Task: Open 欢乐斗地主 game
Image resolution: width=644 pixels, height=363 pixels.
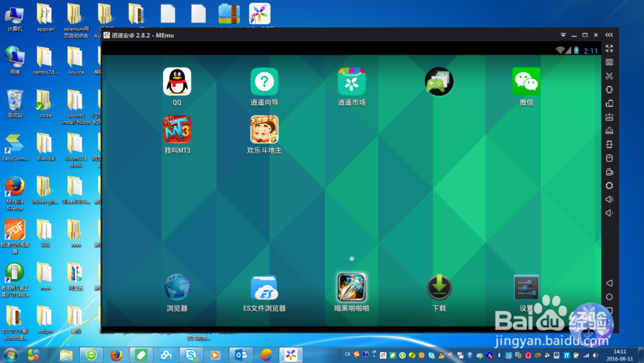Action: click(264, 130)
